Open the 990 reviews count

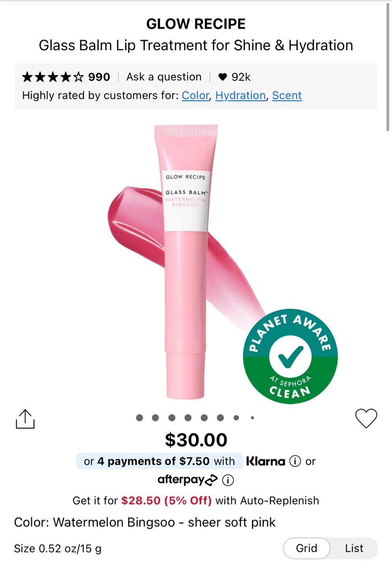pos(99,77)
